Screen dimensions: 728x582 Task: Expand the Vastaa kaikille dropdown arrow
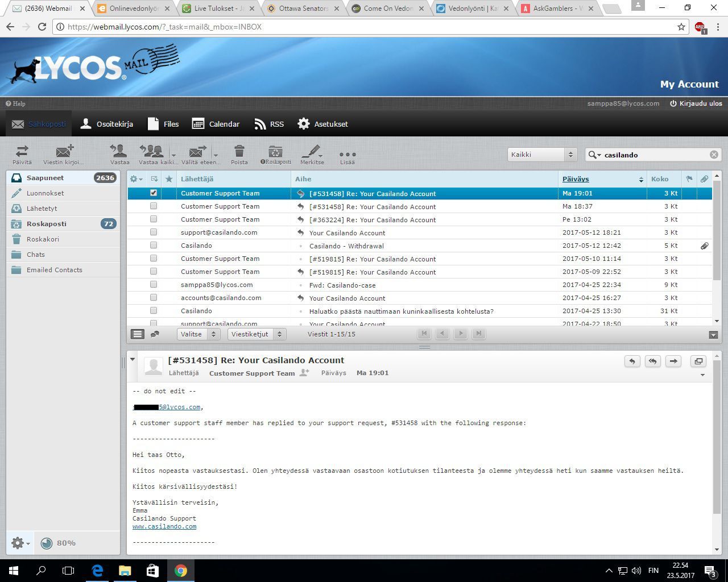tap(173, 155)
